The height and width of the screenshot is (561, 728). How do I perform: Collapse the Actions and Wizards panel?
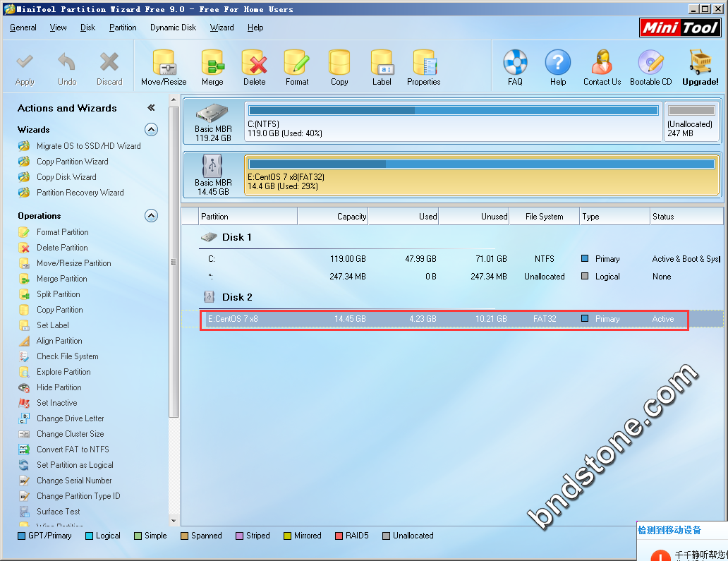(x=151, y=108)
